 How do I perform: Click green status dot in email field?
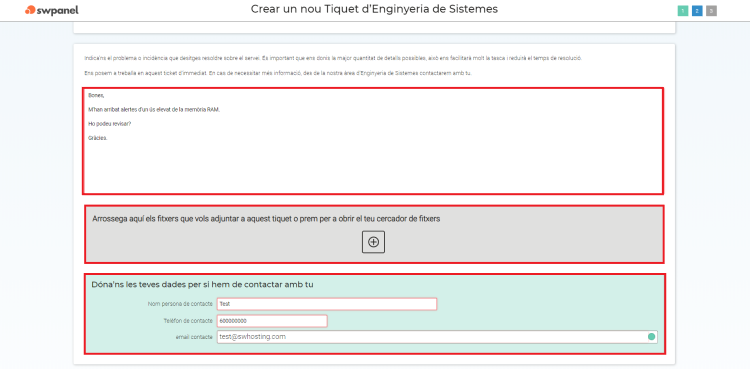pyautogui.click(x=651, y=337)
